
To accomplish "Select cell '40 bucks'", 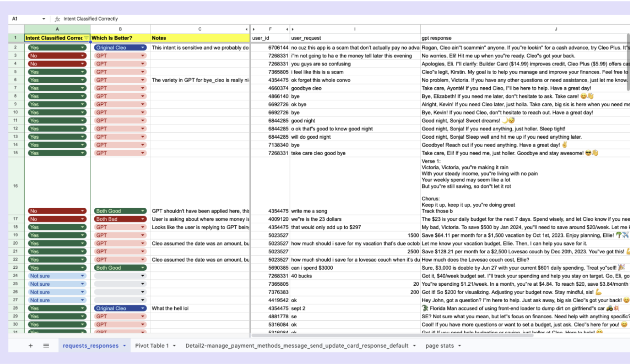I will pyautogui.click(x=355, y=276).
